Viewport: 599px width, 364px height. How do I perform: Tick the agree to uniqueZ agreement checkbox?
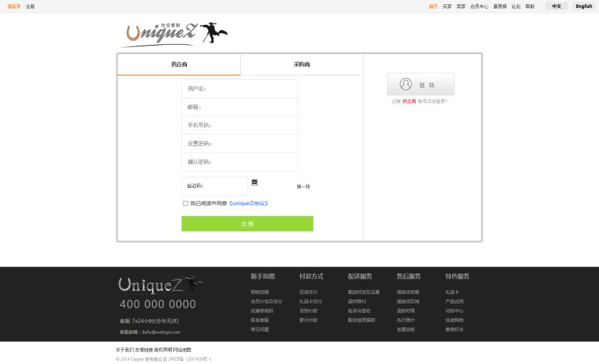click(185, 203)
